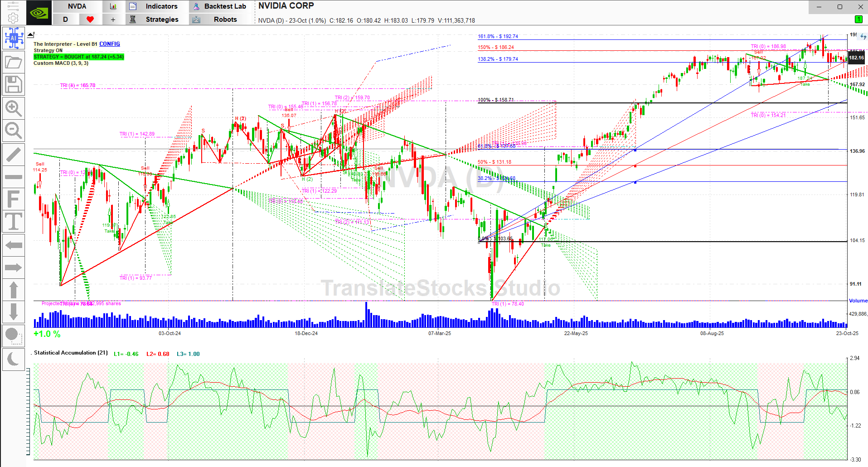Click the CONFIG link for The Interpreter

point(110,44)
